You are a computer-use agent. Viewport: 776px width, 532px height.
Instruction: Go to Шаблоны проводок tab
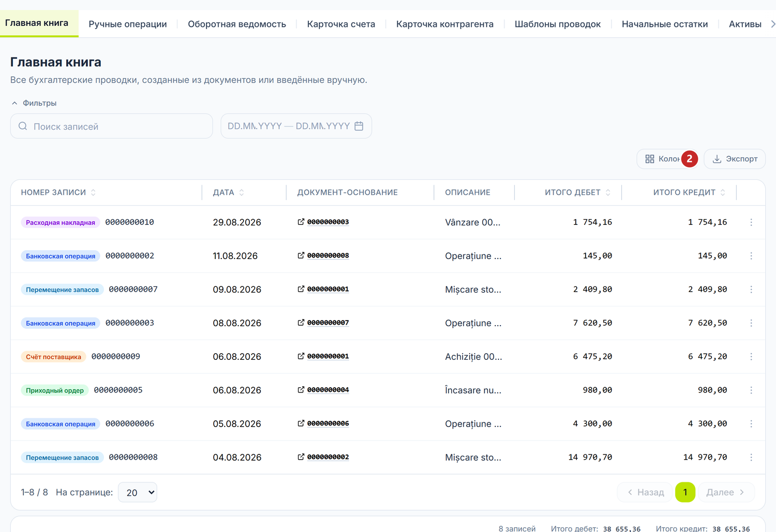558,24
